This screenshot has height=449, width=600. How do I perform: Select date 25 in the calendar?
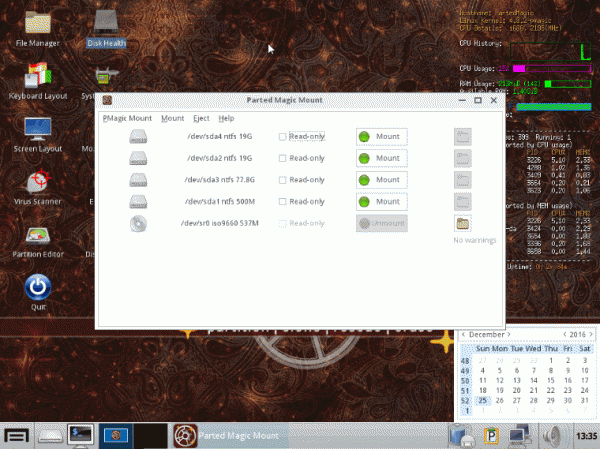(x=482, y=400)
